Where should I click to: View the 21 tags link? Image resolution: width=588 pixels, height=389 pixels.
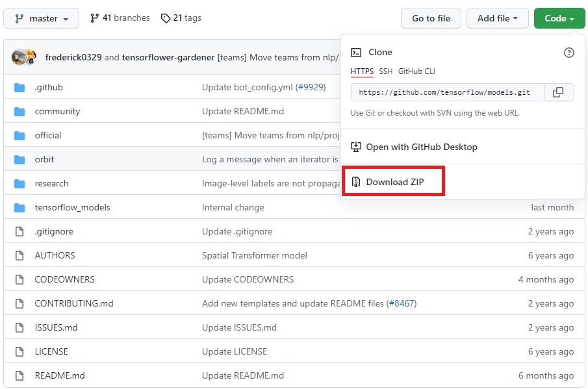[x=181, y=18]
